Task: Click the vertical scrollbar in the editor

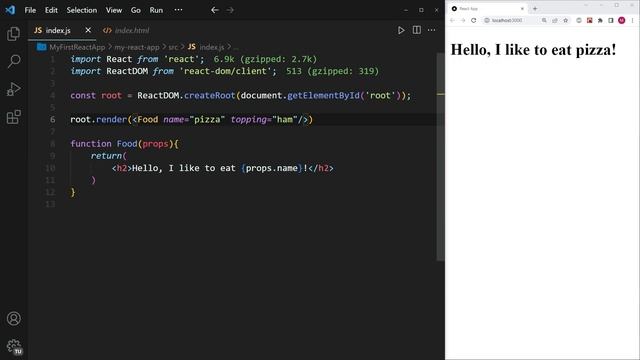Action: pos(440,157)
